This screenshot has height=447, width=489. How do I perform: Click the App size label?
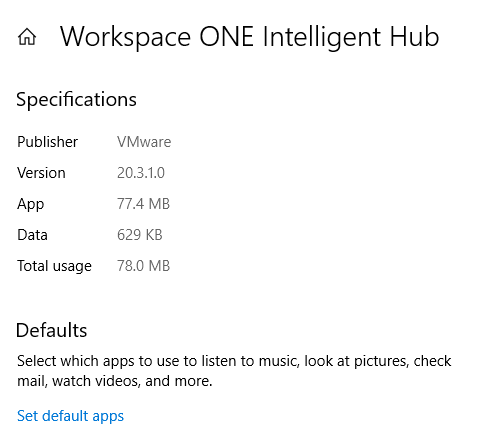click(x=30, y=204)
